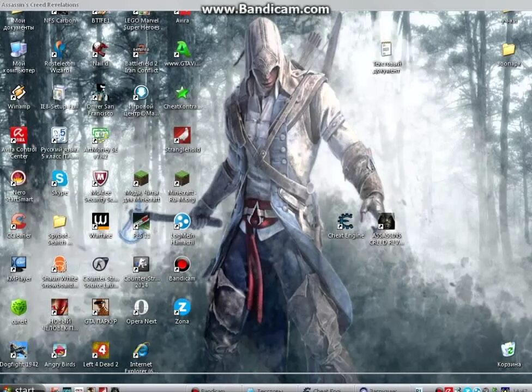Open the Мой компьютер desktop icon

tap(19, 50)
